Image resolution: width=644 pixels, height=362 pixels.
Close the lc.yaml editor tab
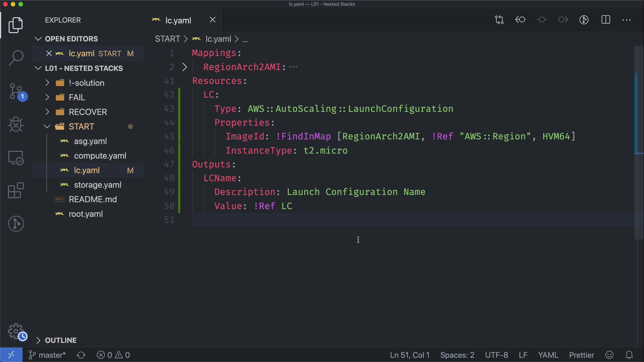click(x=213, y=20)
